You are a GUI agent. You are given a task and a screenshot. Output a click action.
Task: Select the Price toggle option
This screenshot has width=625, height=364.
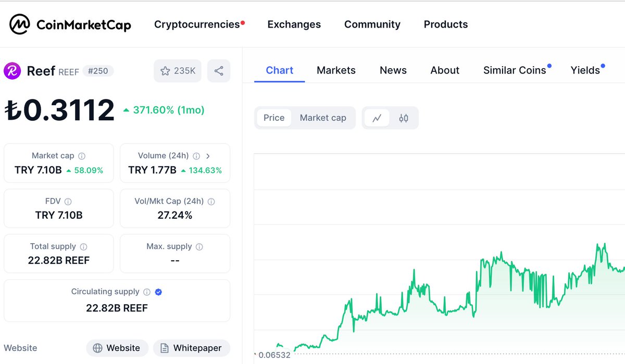[273, 118]
